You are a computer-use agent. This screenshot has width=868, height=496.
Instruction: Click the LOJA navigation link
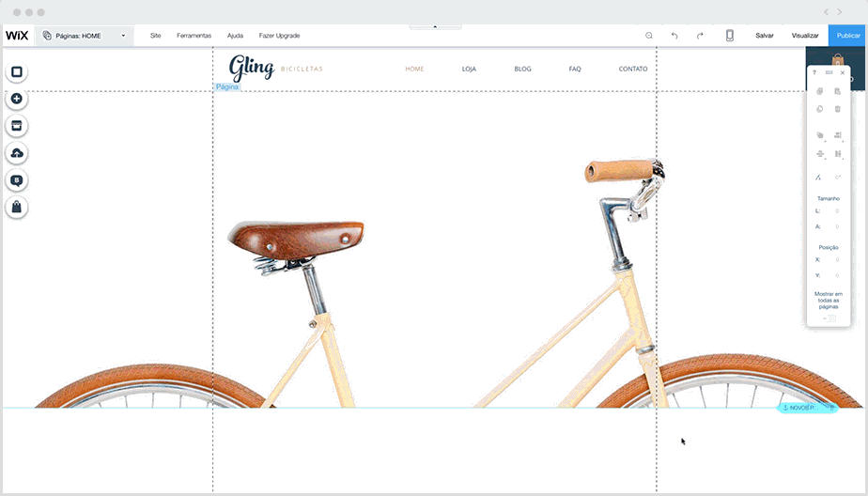tap(469, 70)
